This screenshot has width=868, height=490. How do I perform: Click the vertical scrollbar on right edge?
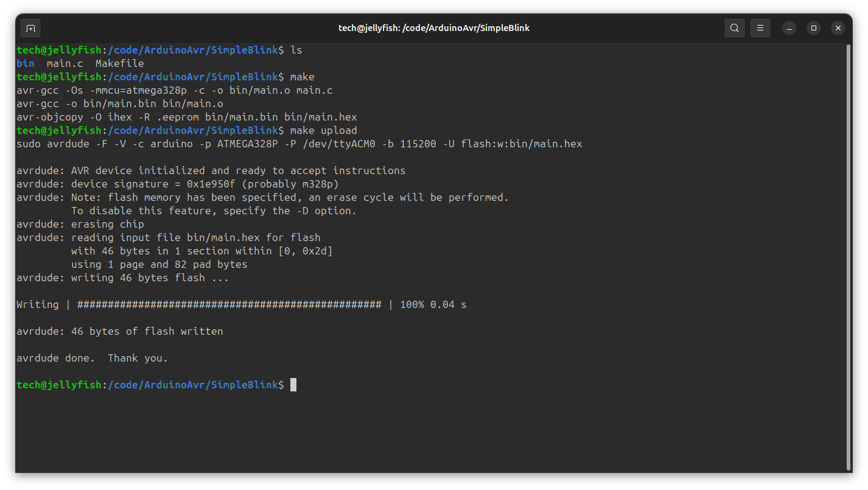click(849, 256)
